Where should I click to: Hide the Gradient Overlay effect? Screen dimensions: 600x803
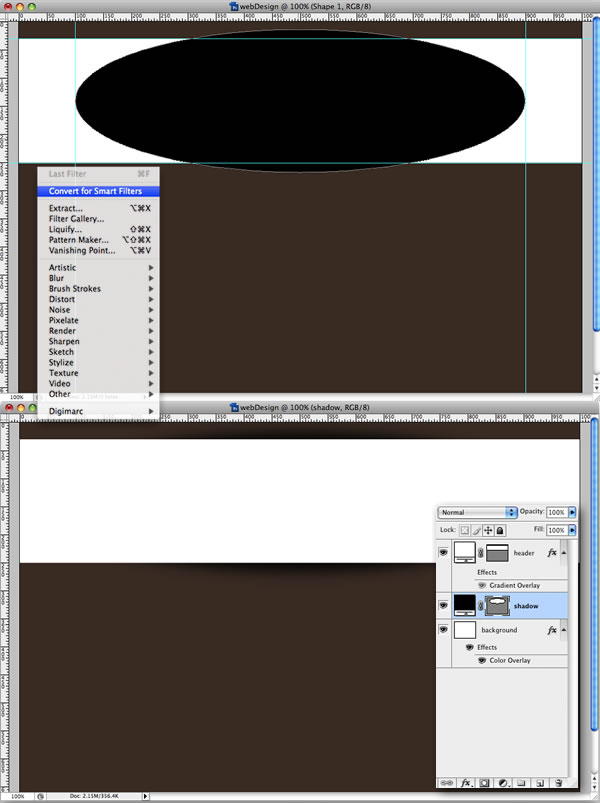coord(482,585)
